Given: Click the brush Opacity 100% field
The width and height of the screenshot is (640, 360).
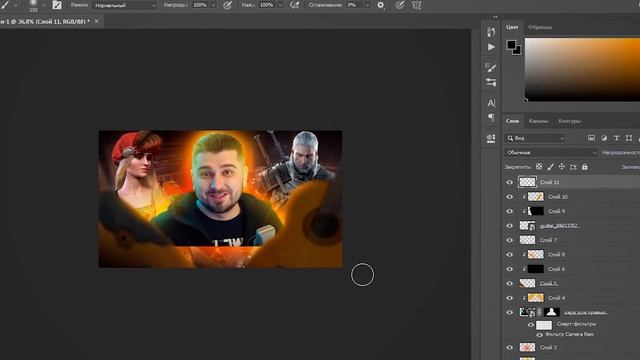Looking at the screenshot, I should (200, 5).
